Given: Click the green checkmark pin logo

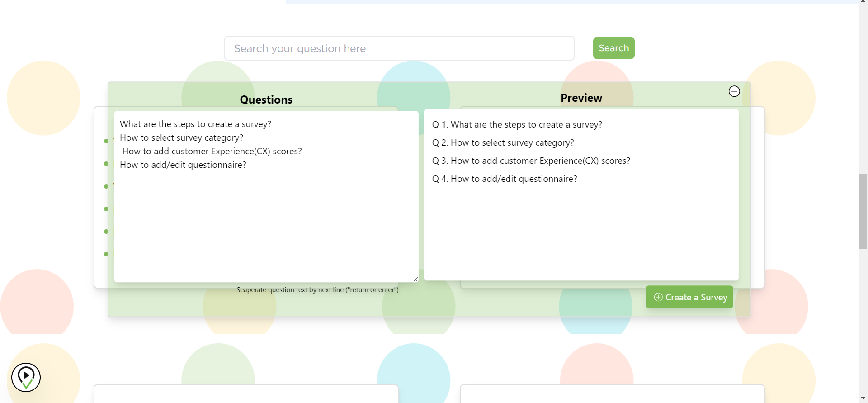Looking at the screenshot, I should [26, 377].
